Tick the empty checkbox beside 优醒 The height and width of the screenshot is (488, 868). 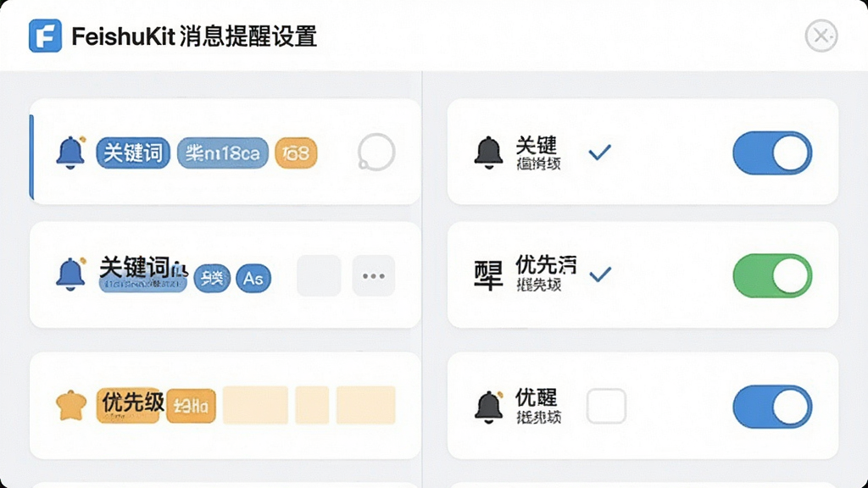point(606,406)
